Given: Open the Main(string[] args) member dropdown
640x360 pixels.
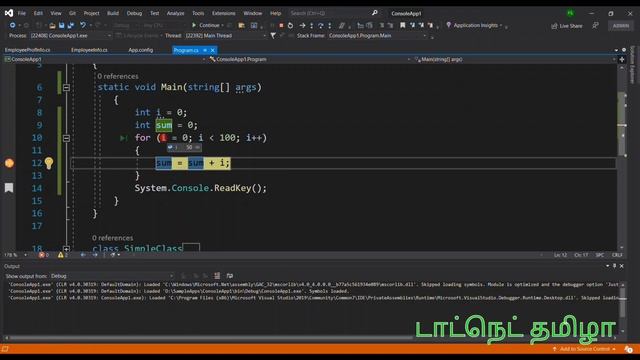Looking at the screenshot, I should coord(515,59).
